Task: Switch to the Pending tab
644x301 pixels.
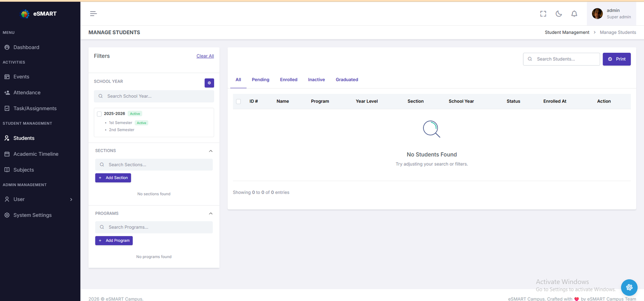Action: point(260,80)
